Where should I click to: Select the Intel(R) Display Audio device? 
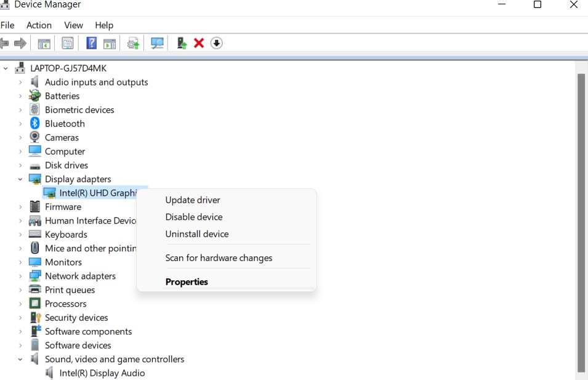(102, 373)
